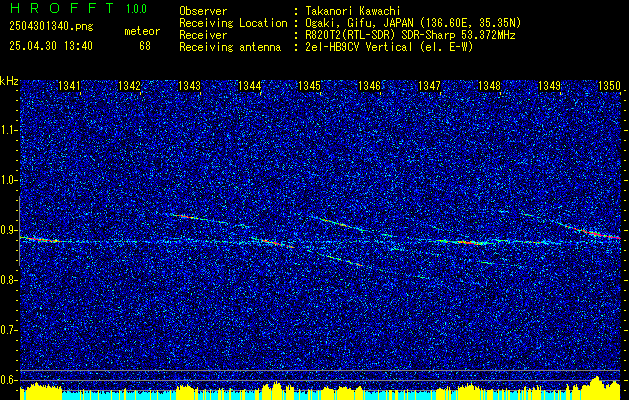This screenshot has width=629, height=400.
Task: Click the HROFFT program title
Action: [62, 8]
